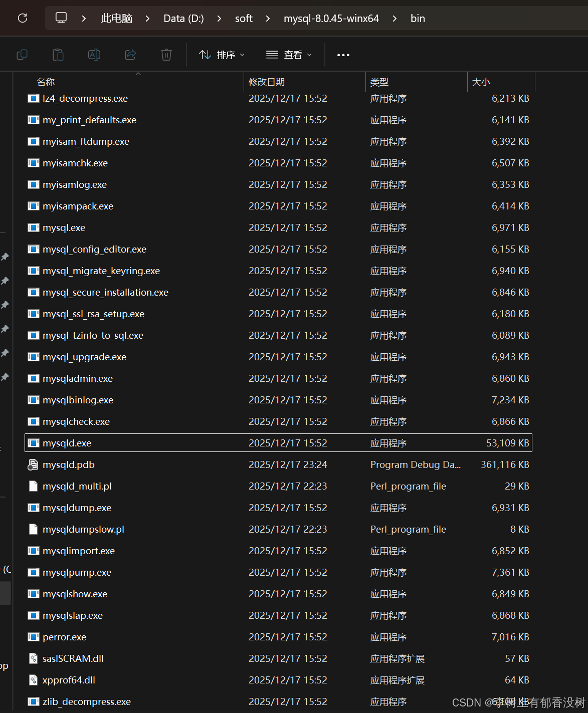The width and height of the screenshot is (588, 713).
Task: Click the 7,361 KB size value
Action: [510, 572]
